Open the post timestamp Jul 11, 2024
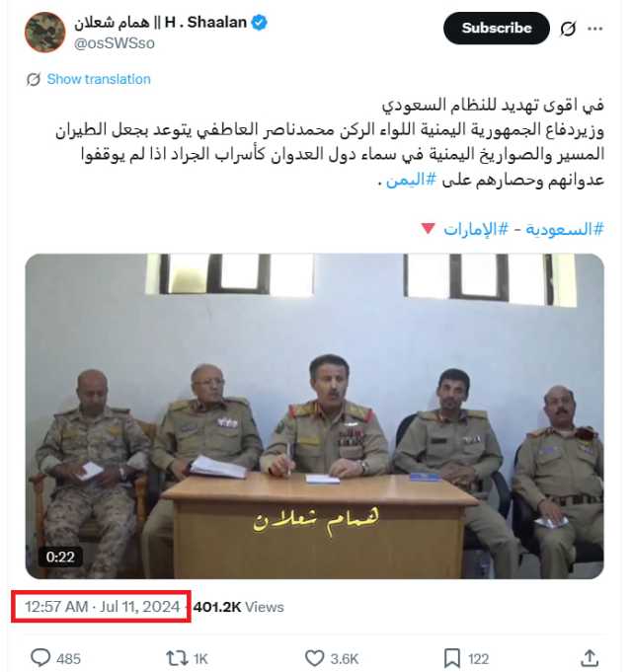Image resolution: width=632 pixels, height=672 pixels. click(102, 607)
